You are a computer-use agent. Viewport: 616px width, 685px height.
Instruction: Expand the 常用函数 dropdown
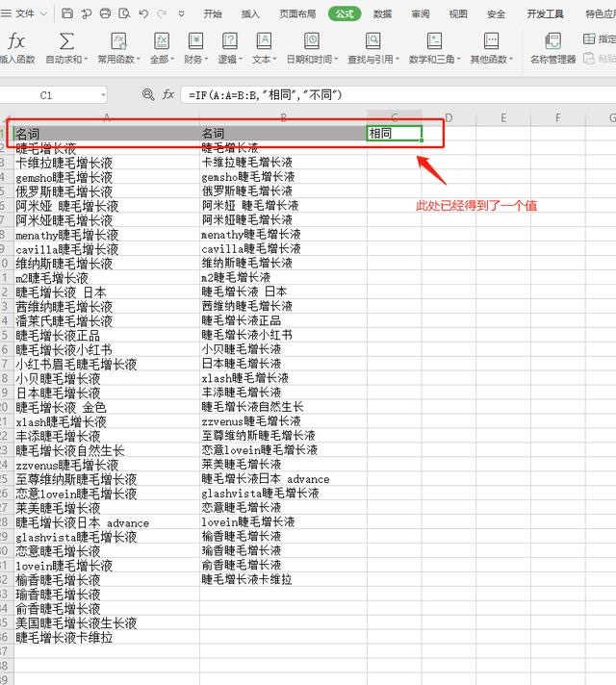[139, 59]
